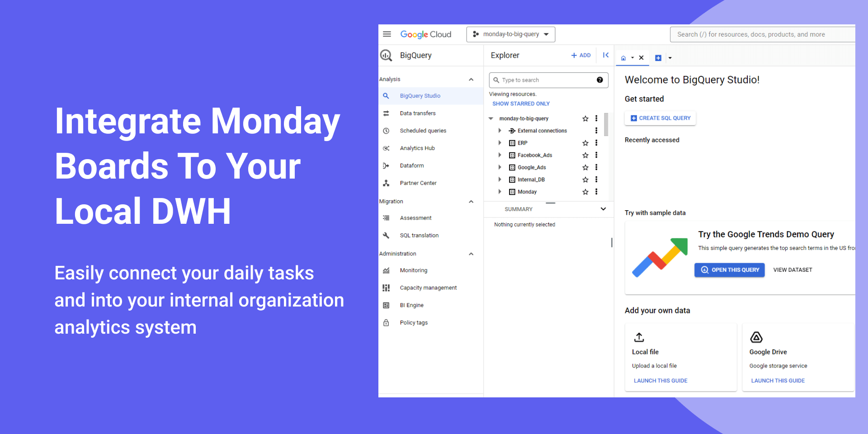Click the BigQuery product icon

click(386, 55)
